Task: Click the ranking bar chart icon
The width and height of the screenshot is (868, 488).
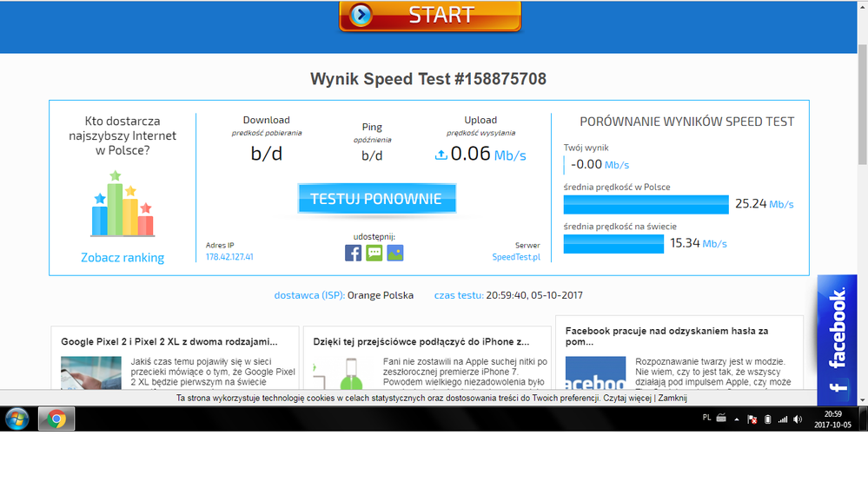Action: pos(122,204)
